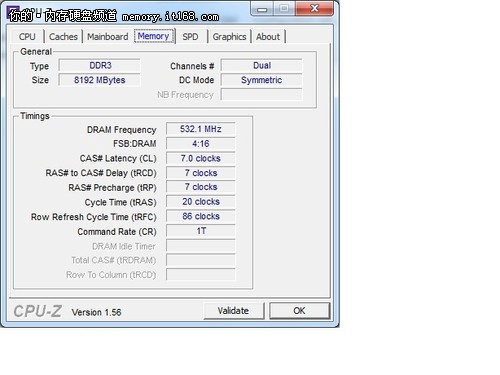500x375 pixels.
Task: Click the DC Mode label
Action: [196, 80]
